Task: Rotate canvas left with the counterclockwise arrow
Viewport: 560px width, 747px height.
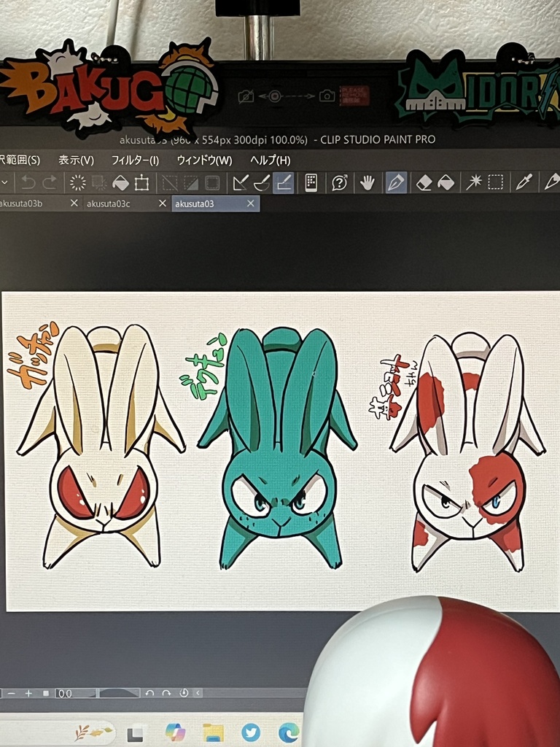Action: 149,693
